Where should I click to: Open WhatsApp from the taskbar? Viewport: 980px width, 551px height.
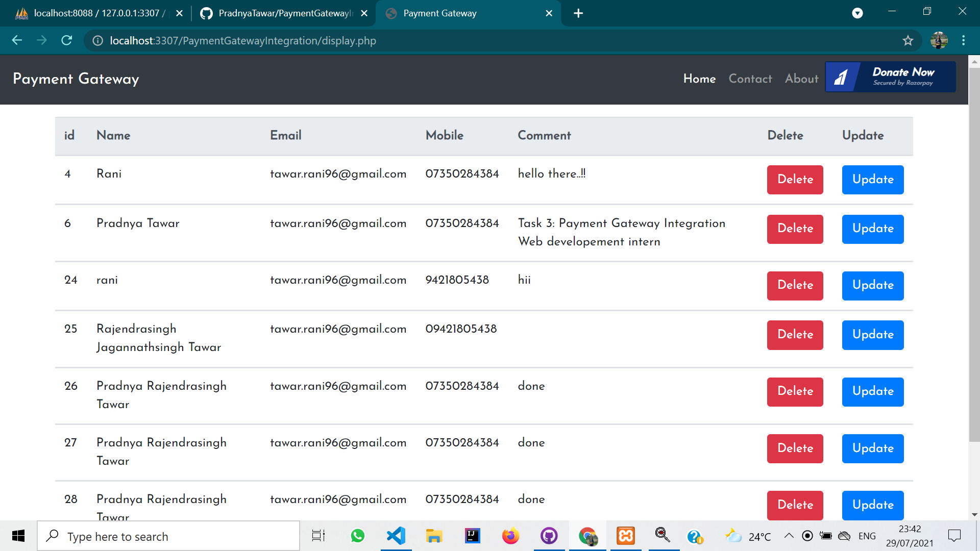click(357, 536)
